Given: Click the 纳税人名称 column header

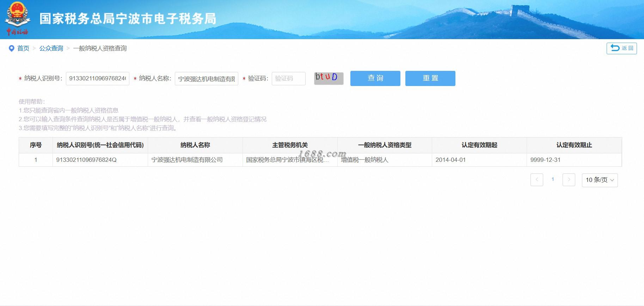Looking at the screenshot, I should tap(195, 145).
